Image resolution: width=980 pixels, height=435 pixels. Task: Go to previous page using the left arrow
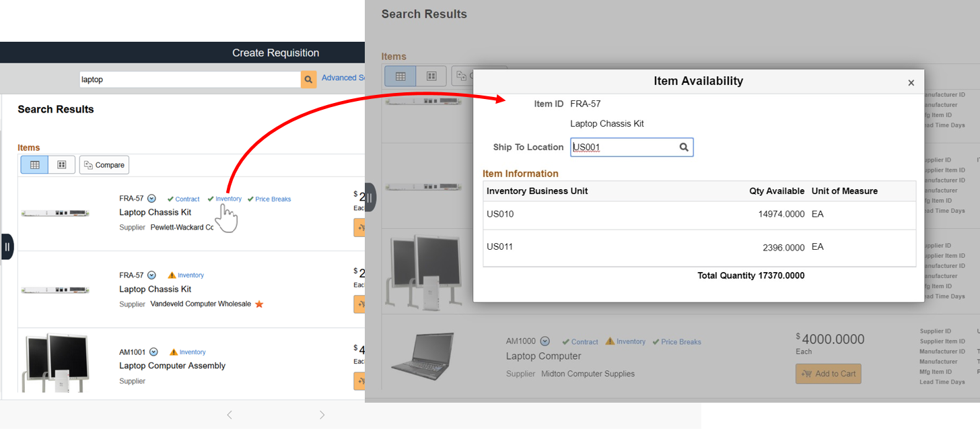230,415
